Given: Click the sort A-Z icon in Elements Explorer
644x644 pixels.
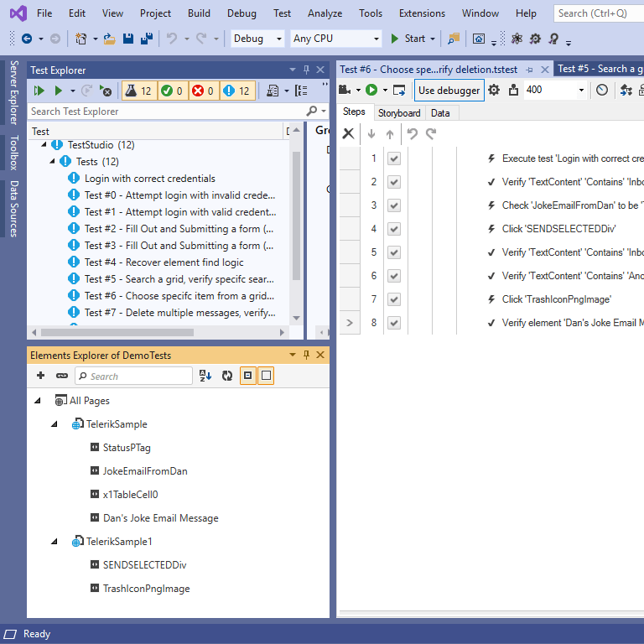Looking at the screenshot, I should point(205,376).
